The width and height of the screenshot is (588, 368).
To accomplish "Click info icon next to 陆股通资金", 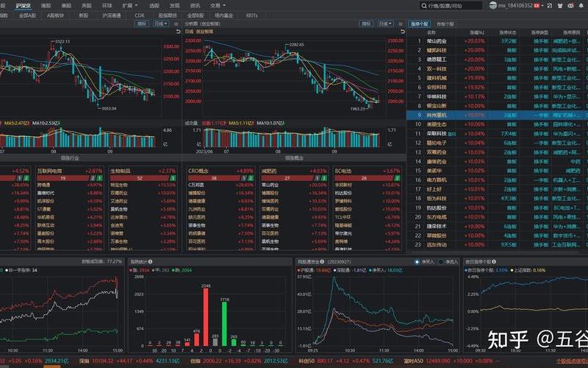I will [322, 261].
